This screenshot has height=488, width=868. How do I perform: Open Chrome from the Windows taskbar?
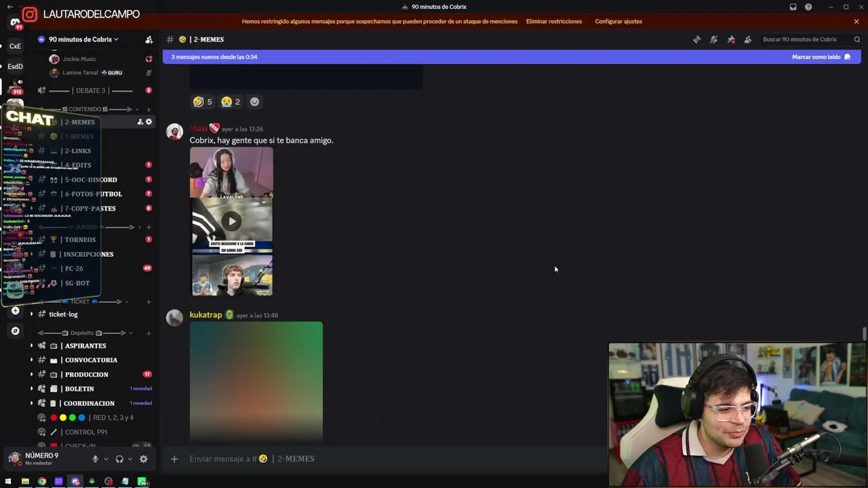[x=42, y=481]
